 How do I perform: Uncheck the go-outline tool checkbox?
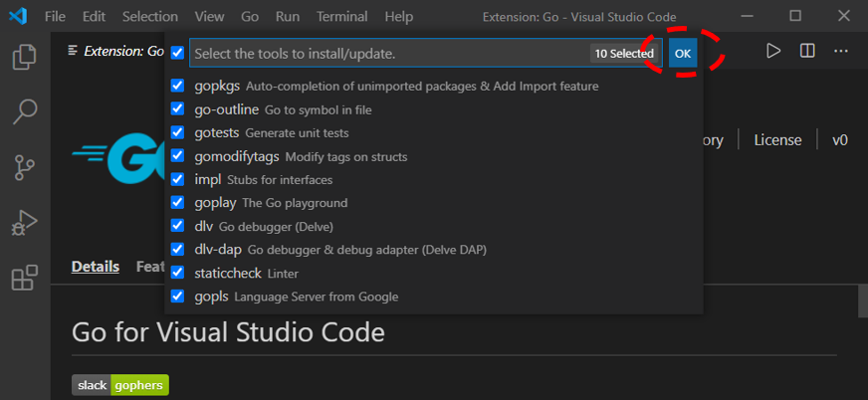point(177,109)
